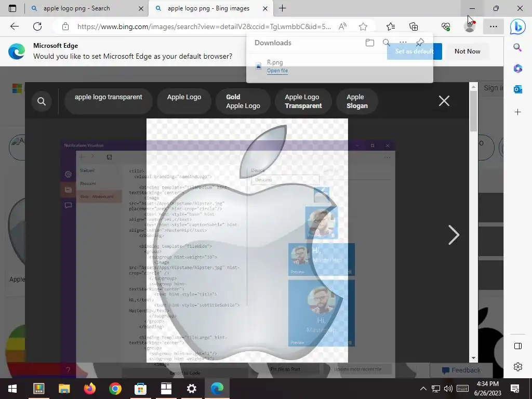Refresh the current page
532x399 pixels.
(37, 26)
